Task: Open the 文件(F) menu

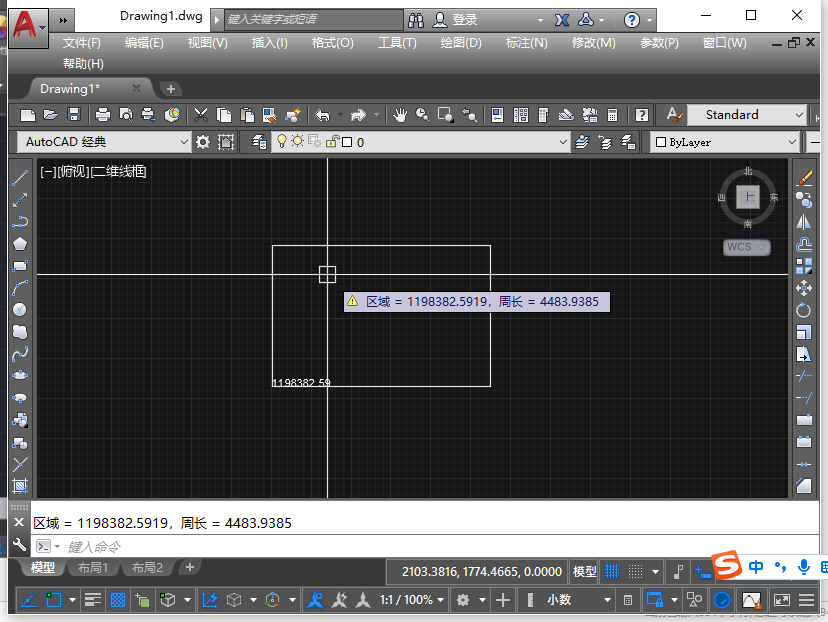Action: [x=81, y=43]
